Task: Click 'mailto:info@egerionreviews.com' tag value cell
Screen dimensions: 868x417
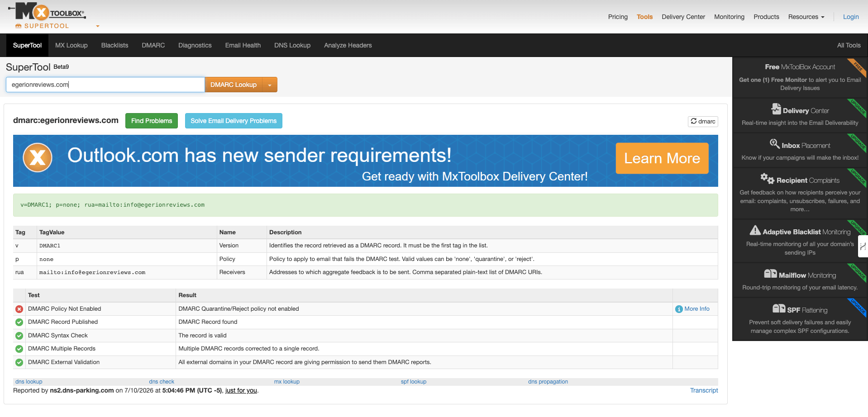Action: coord(127,272)
